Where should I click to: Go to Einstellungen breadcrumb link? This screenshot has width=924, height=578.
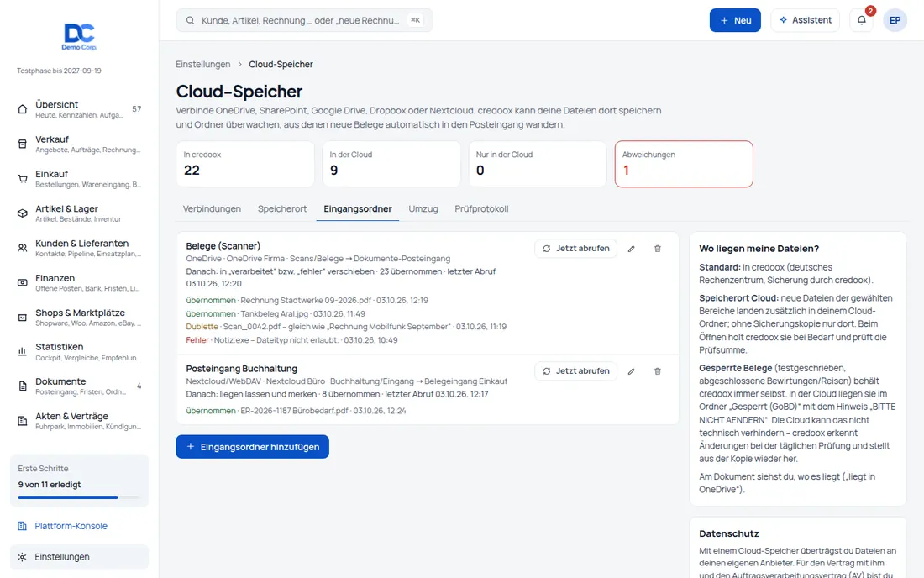click(x=202, y=64)
